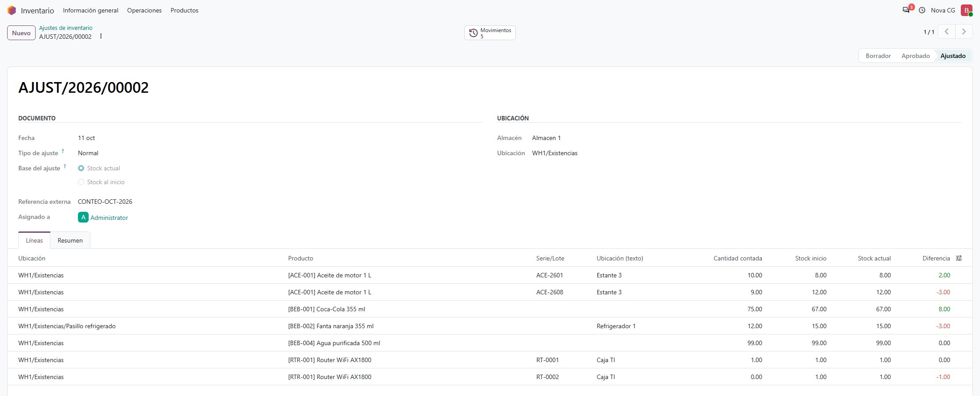Viewport: 980px width, 396px height.
Task: Open the user avatar menu
Action: 966,10
